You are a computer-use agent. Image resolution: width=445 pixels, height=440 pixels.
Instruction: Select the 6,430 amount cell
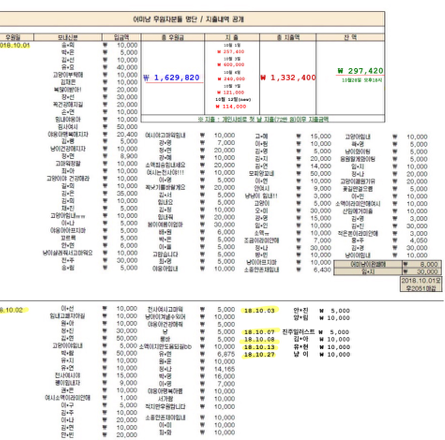322,270
